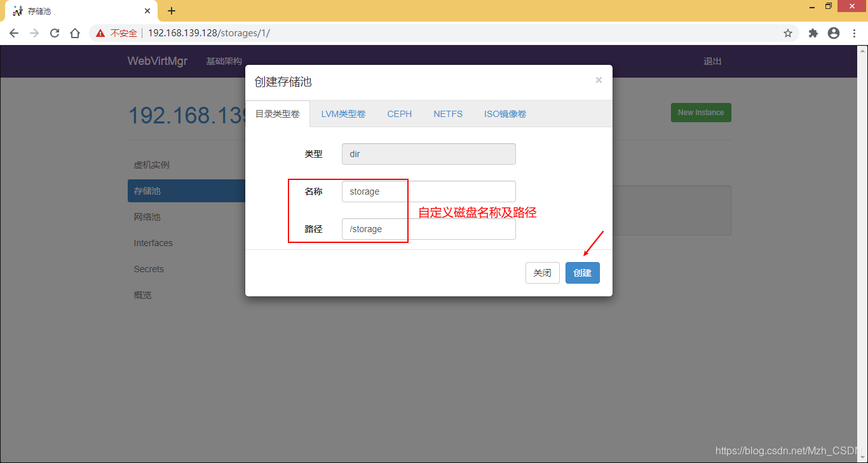Switch to LVM类型卷 tab
Screen dimensions: 868x463
click(343, 114)
